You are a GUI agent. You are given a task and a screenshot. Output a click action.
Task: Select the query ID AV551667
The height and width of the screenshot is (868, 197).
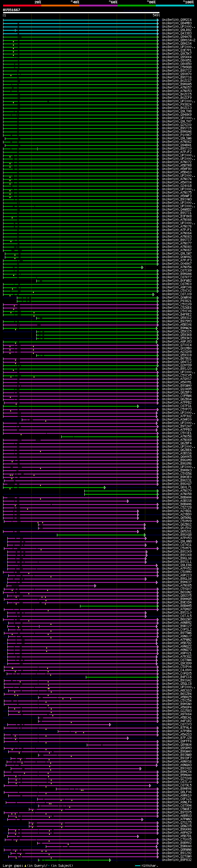click(x=11, y=10)
